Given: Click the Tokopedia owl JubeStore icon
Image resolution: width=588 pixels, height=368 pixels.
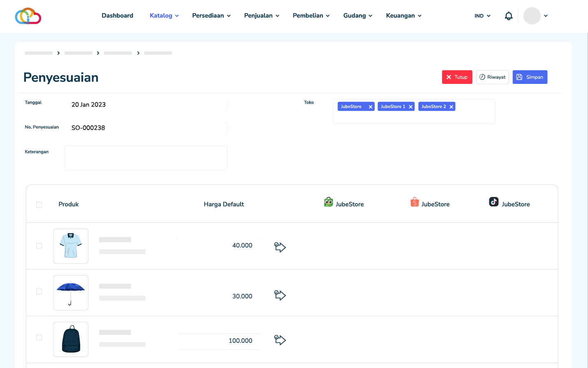Looking at the screenshot, I should [x=329, y=202].
